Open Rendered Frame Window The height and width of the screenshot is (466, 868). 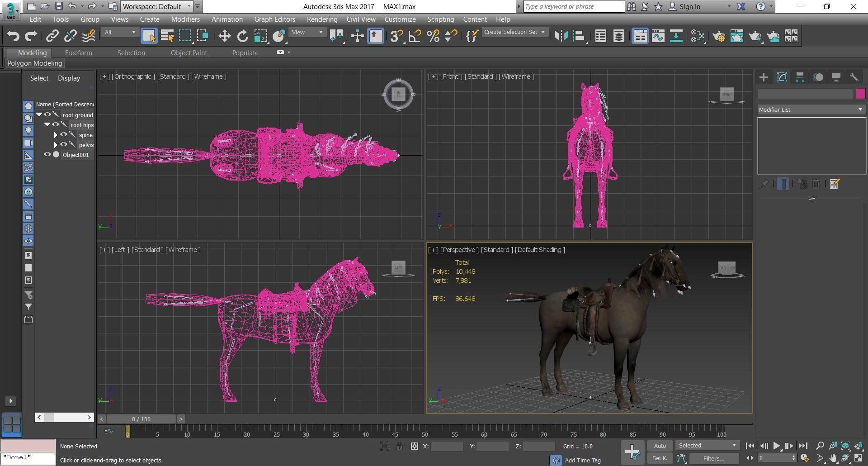(x=737, y=36)
